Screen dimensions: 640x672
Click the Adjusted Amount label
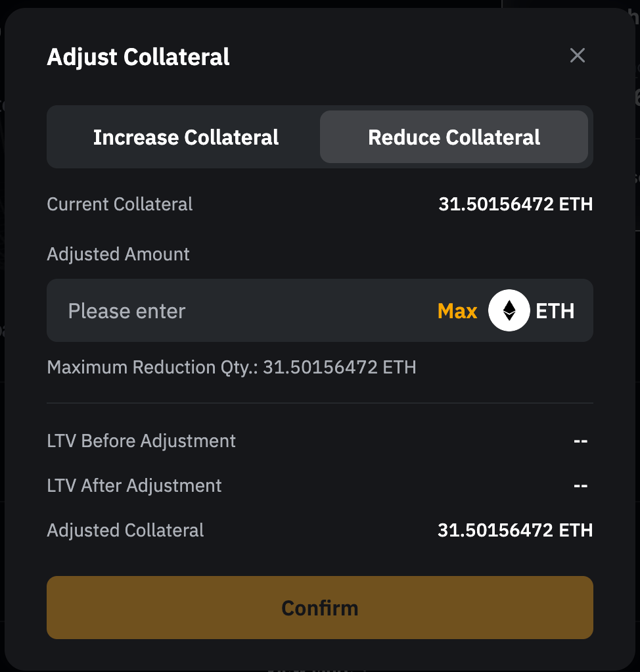118,254
